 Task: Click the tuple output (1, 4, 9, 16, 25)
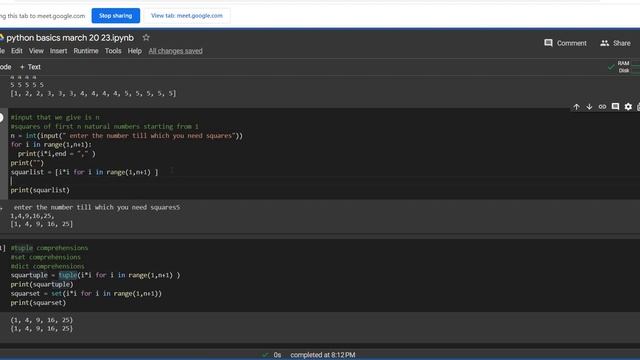point(42,320)
